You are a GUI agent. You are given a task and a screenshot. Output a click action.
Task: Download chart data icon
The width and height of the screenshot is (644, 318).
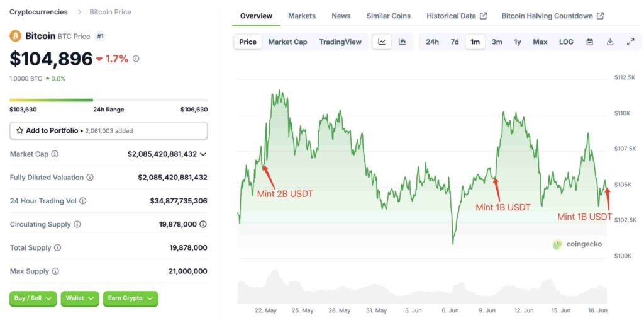coord(610,42)
